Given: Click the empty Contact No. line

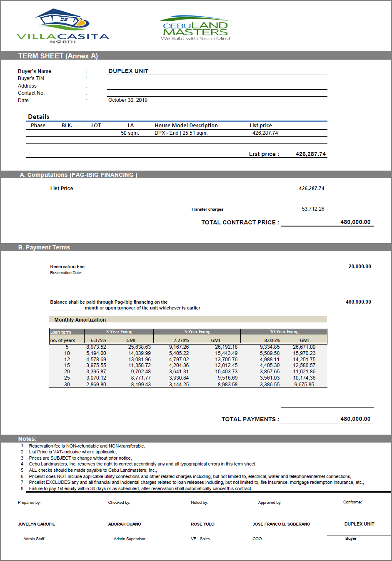Looking at the screenshot, I should (217, 93).
